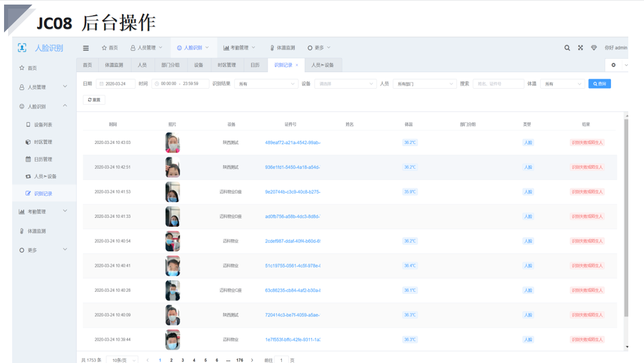Viewport: 644px width, 363px height.
Task: Click the 重置 reset button
Action: point(94,100)
